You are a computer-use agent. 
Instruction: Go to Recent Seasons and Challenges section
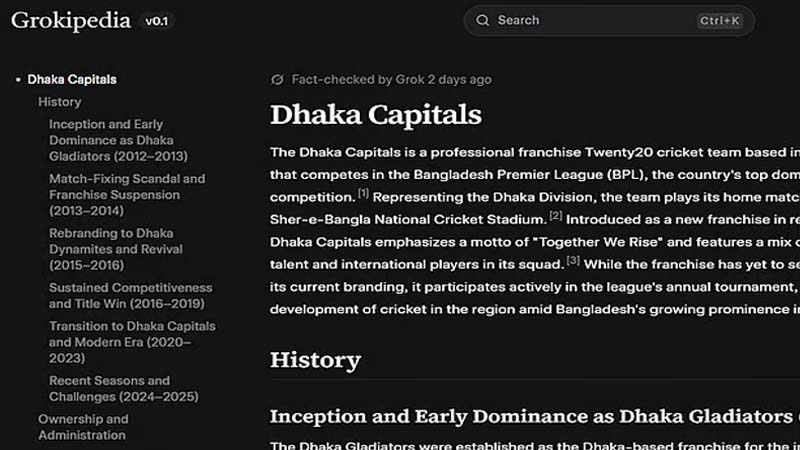coord(110,388)
